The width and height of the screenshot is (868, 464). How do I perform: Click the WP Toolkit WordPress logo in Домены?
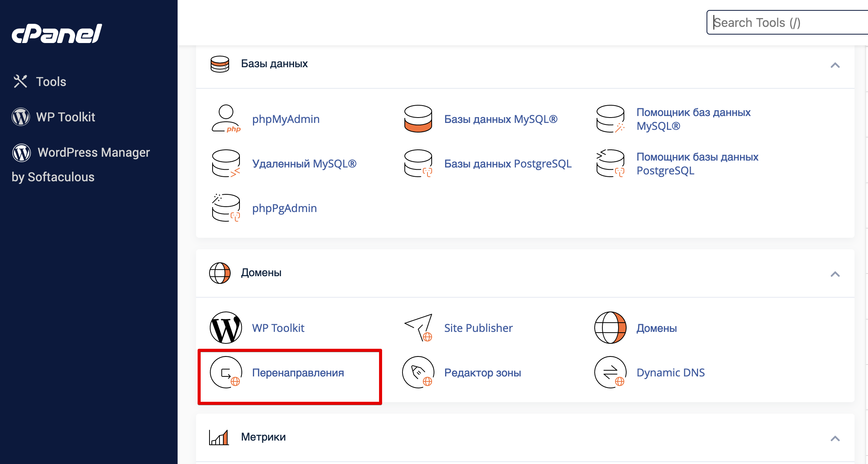tap(226, 328)
